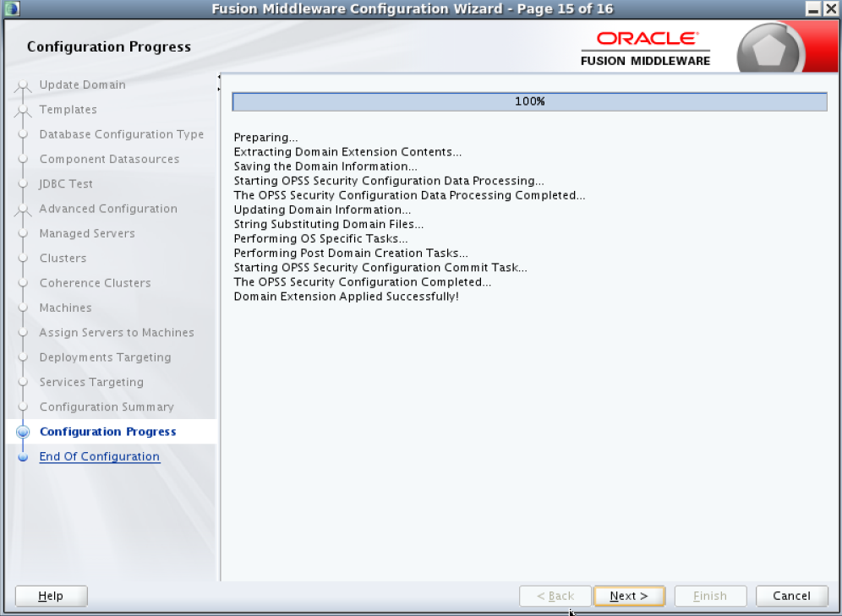Click the Configuration Progress step bullet icon

(23, 432)
